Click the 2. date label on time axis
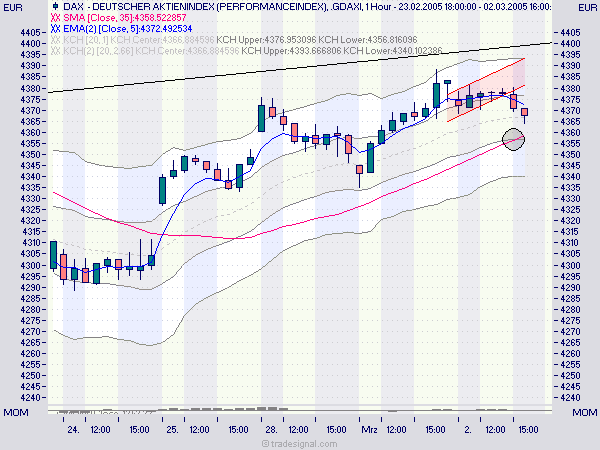 click(468, 430)
